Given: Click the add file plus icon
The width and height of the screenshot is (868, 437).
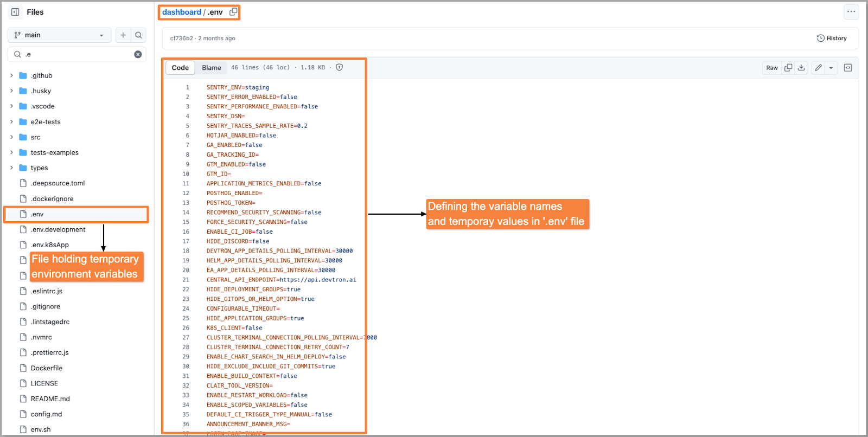Looking at the screenshot, I should [x=123, y=35].
